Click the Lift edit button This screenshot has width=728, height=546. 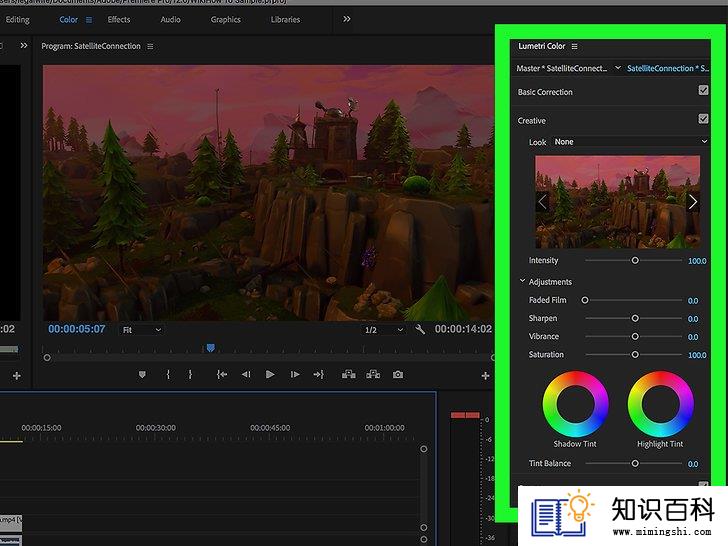click(349, 374)
